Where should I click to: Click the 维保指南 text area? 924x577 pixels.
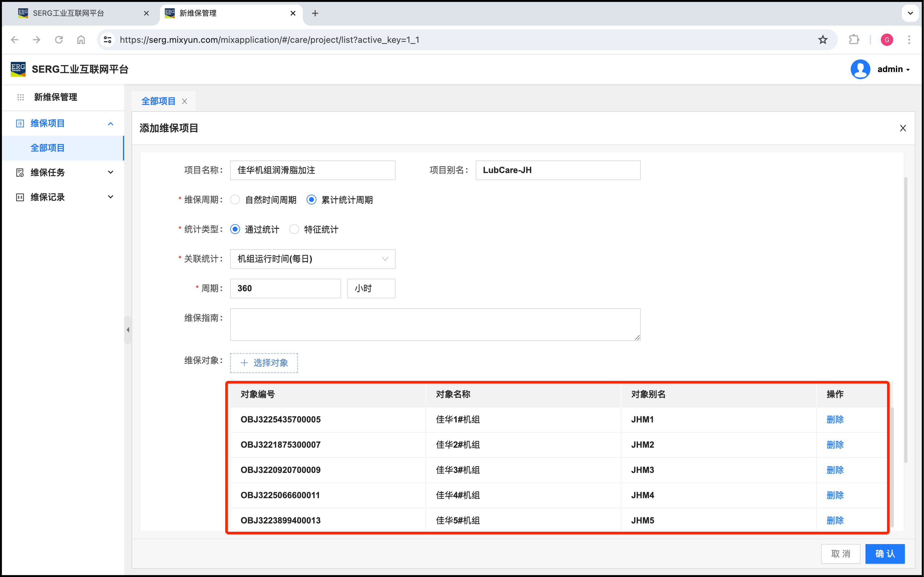coord(435,325)
